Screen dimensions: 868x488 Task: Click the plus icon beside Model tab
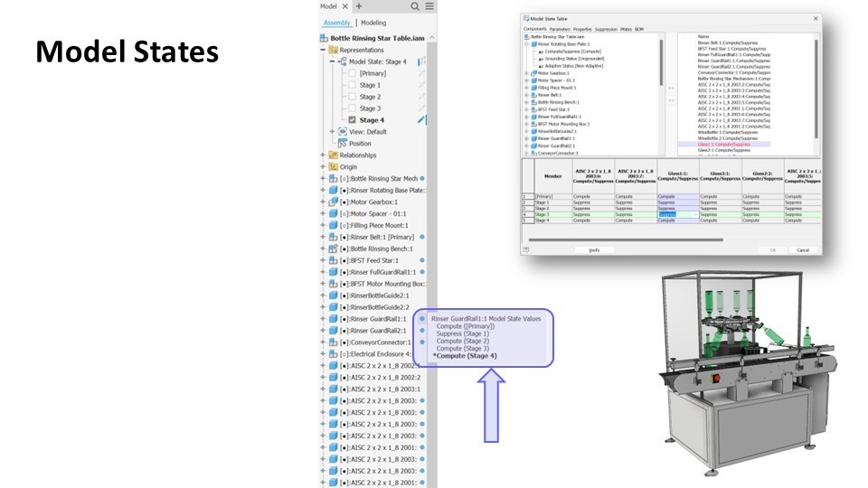tap(359, 6)
